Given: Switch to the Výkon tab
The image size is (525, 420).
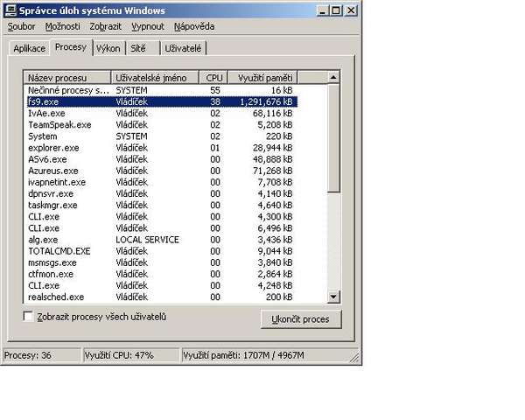Looking at the screenshot, I should coord(108,49).
